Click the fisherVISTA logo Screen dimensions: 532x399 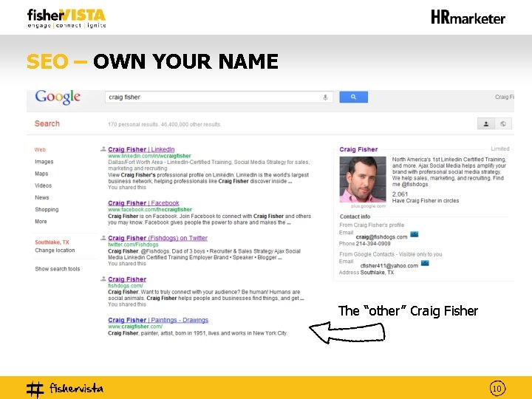66,18
